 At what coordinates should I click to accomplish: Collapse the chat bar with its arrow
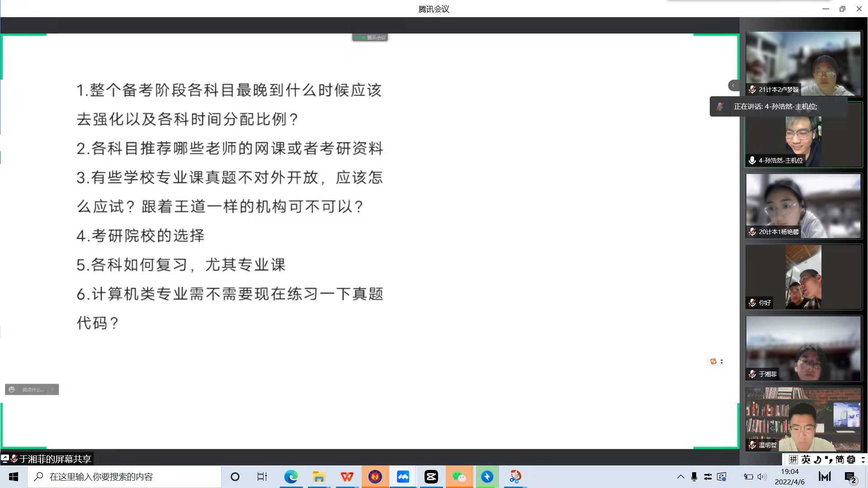tap(53, 389)
